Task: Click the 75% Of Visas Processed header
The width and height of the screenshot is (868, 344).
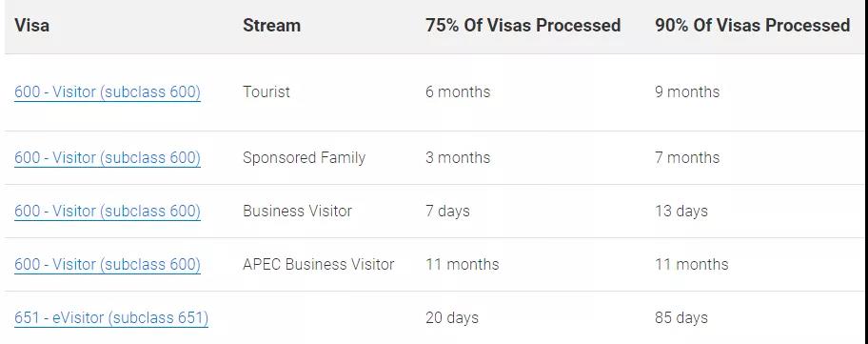Action: coord(523,26)
